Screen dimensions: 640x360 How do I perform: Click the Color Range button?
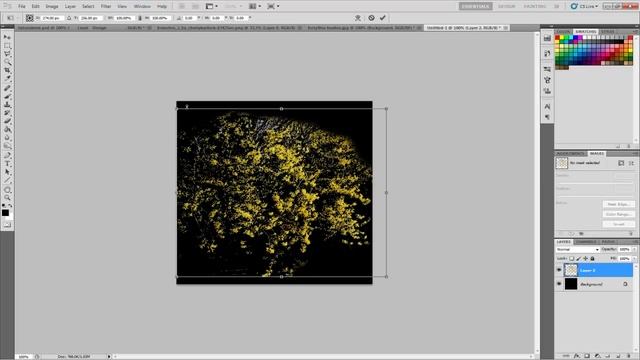click(x=618, y=214)
